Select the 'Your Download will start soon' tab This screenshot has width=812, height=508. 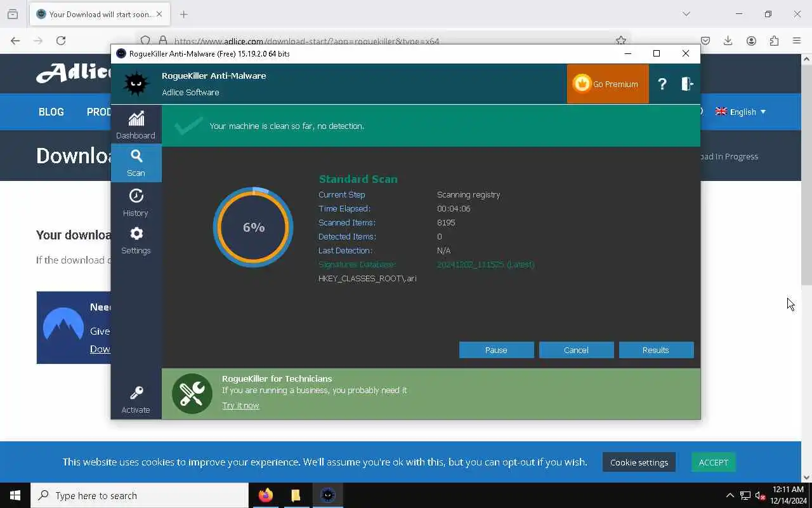[x=100, y=14]
